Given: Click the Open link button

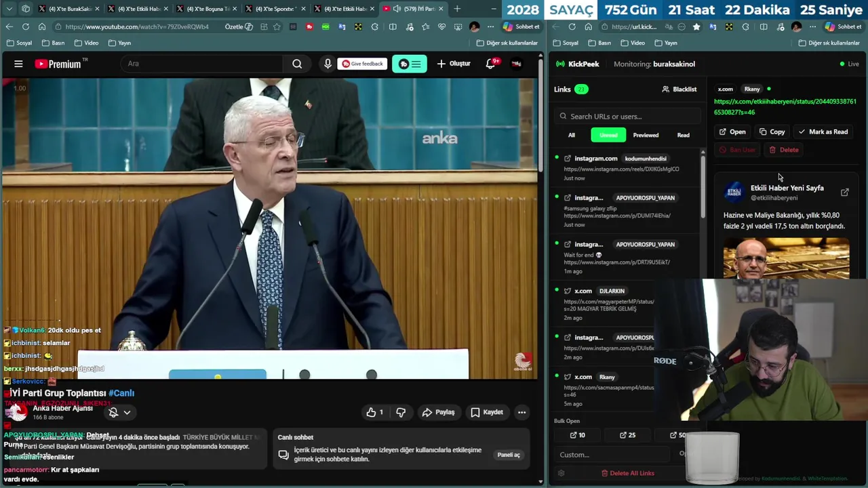Looking at the screenshot, I should (732, 131).
